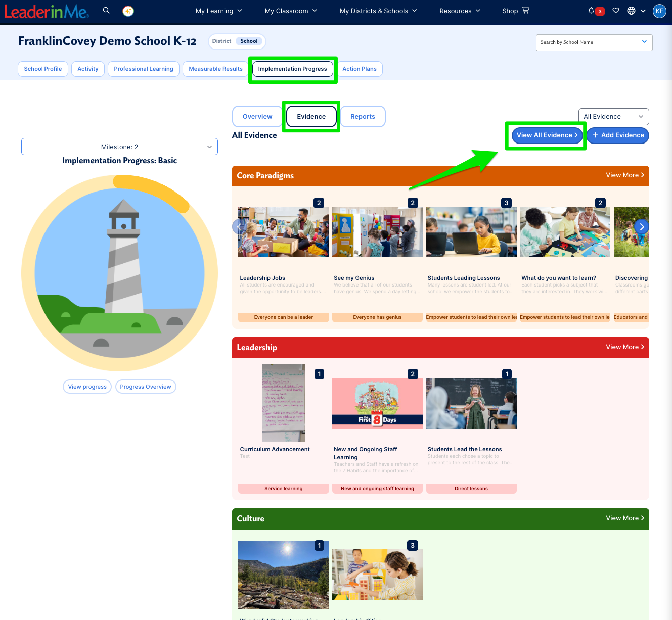Image resolution: width=672 pixels, height=620 pixels.
Task: Open favorites heart icon
Action: 616,11
